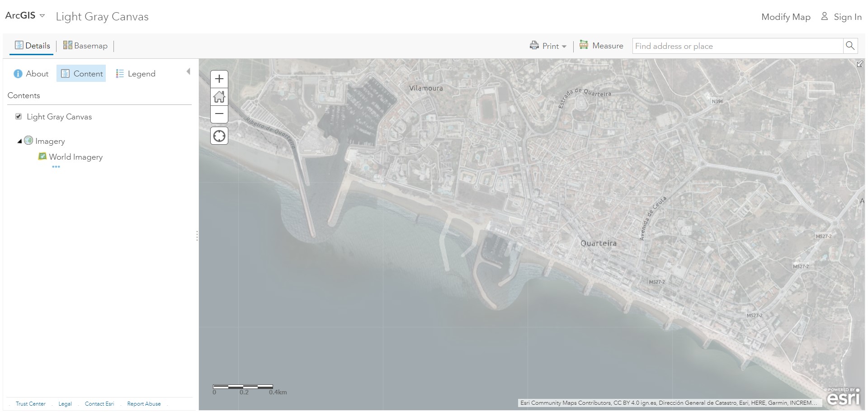Click the N396 road label on the map
868x412 pixels.
717,101
